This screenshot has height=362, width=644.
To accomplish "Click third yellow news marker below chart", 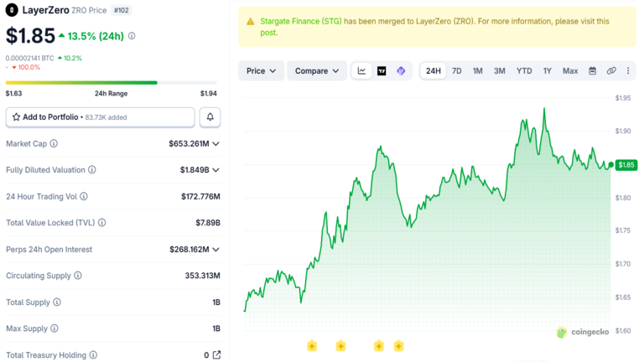I will [379, 346].
